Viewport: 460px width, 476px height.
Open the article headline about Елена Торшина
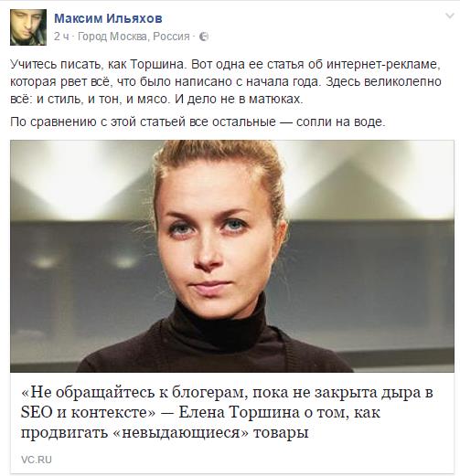[227, 412]
